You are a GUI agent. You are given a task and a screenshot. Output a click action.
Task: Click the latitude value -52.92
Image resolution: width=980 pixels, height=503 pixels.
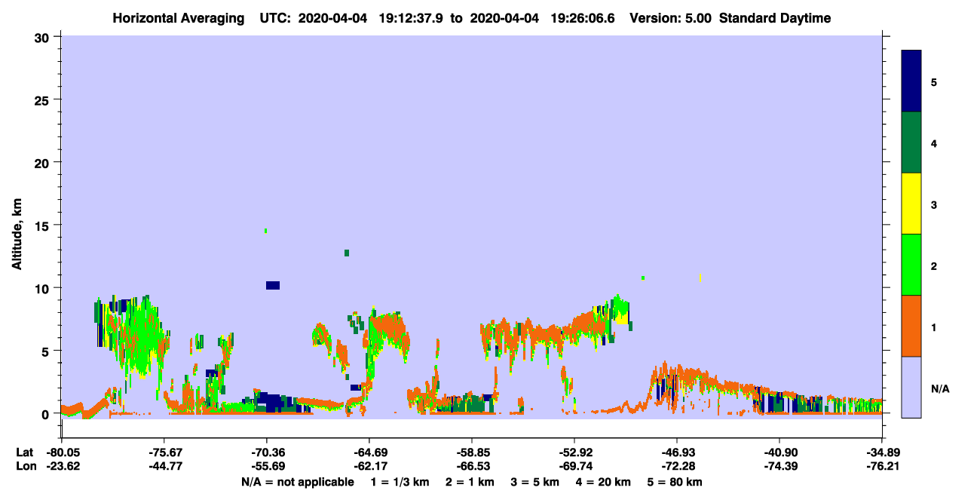pos(574,452)
